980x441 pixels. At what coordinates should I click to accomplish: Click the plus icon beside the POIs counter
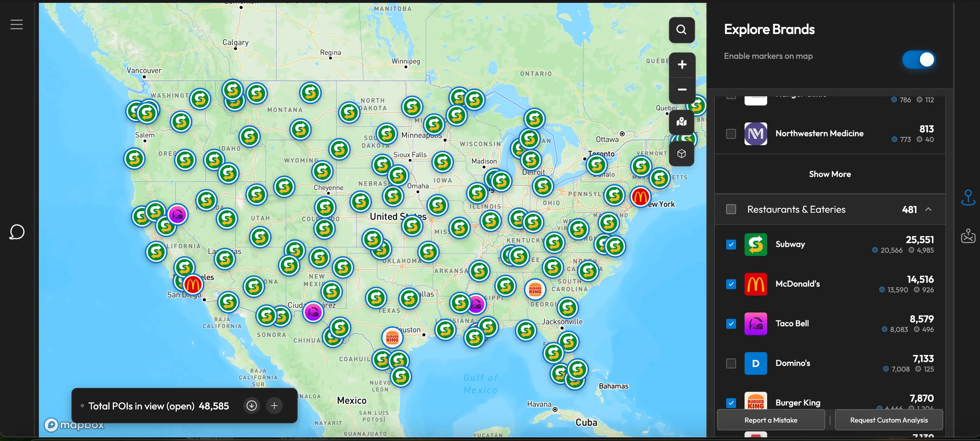pos(274,405)
